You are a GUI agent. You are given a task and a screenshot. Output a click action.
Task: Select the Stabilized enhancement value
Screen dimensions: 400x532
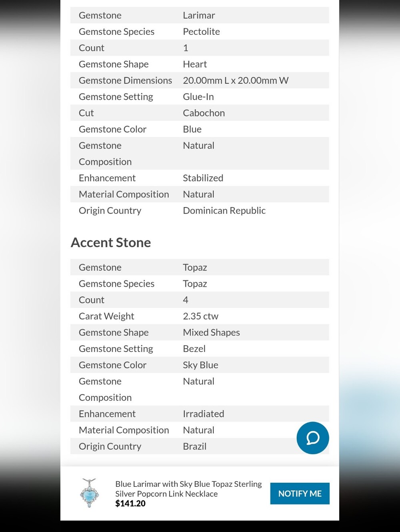203,178
